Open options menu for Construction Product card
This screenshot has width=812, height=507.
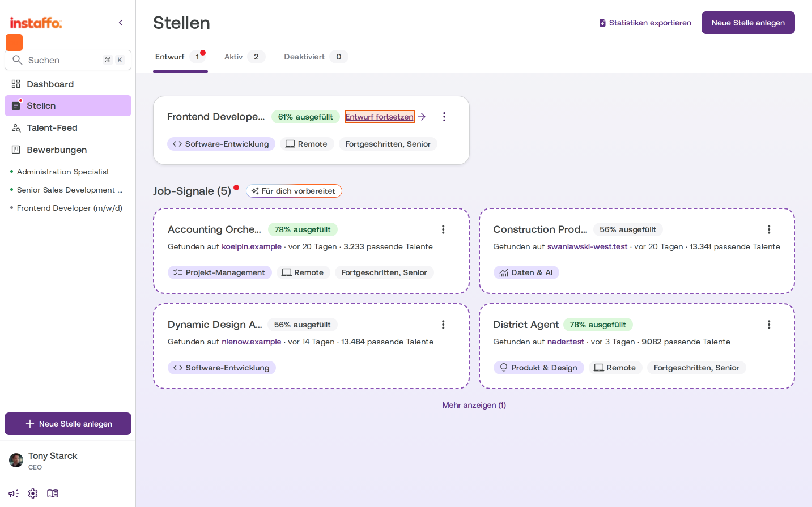click(769, 229)
